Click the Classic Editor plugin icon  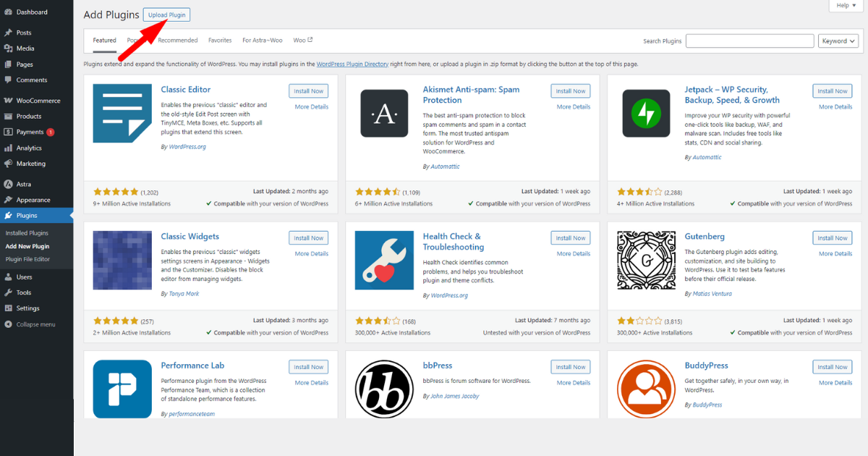122,114
